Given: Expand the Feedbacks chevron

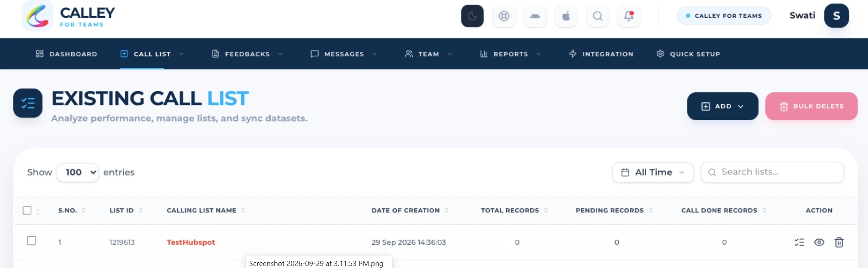Looking at the screenshot, I should 280,54.
